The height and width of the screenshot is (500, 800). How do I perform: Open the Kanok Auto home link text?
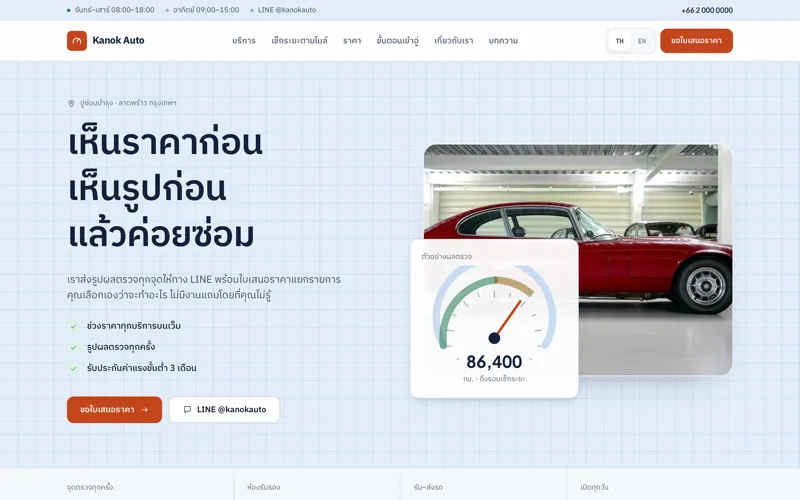click(x=118, y=40)
